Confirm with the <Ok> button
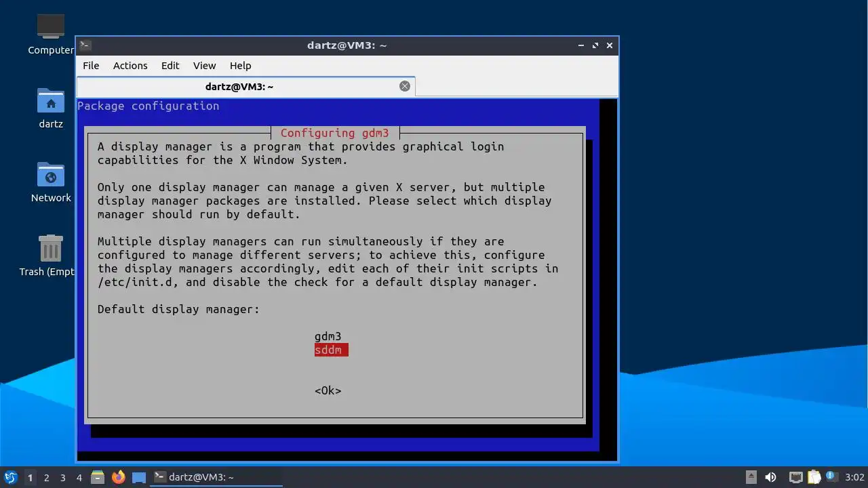868x488 pixels. (328, 390)
